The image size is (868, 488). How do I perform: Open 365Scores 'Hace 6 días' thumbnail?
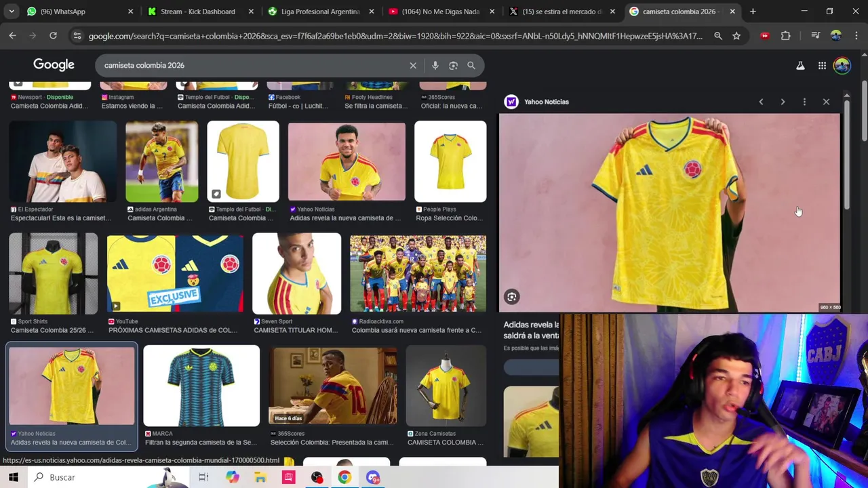[x=333, y=386]
